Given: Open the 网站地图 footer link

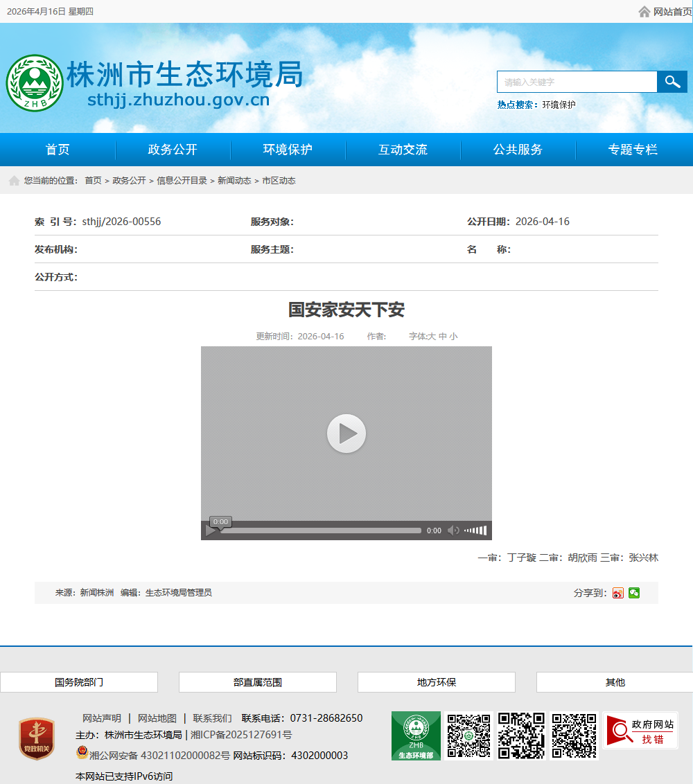Looking at the screenshot, I should point(157,718).
